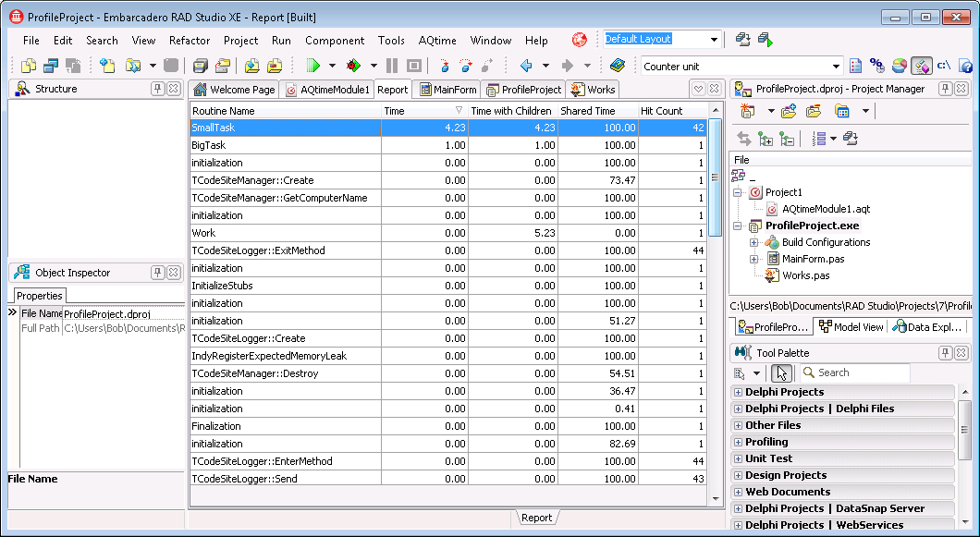Click the View icon in Project Manager toolbar
This screenshot has width=980, height=537.
click(842, 112)
